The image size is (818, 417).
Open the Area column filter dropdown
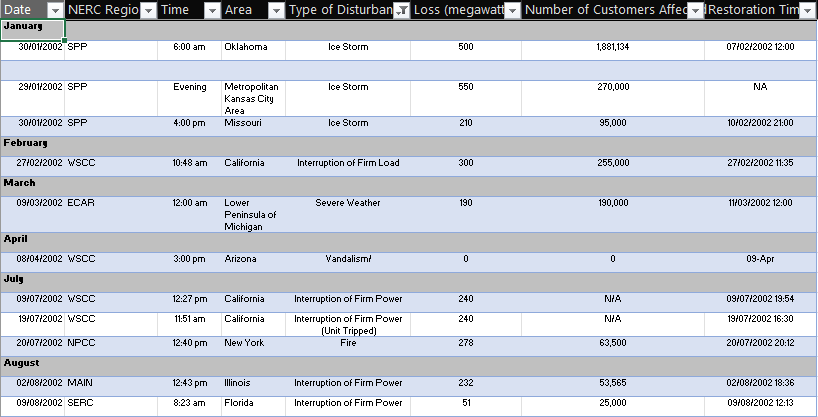pos(276,10)
